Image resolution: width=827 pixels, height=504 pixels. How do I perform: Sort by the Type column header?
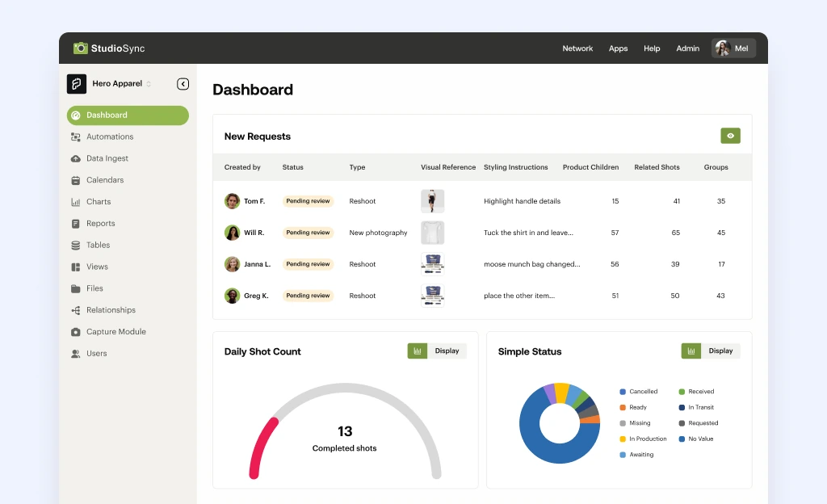tap(357, 167)
